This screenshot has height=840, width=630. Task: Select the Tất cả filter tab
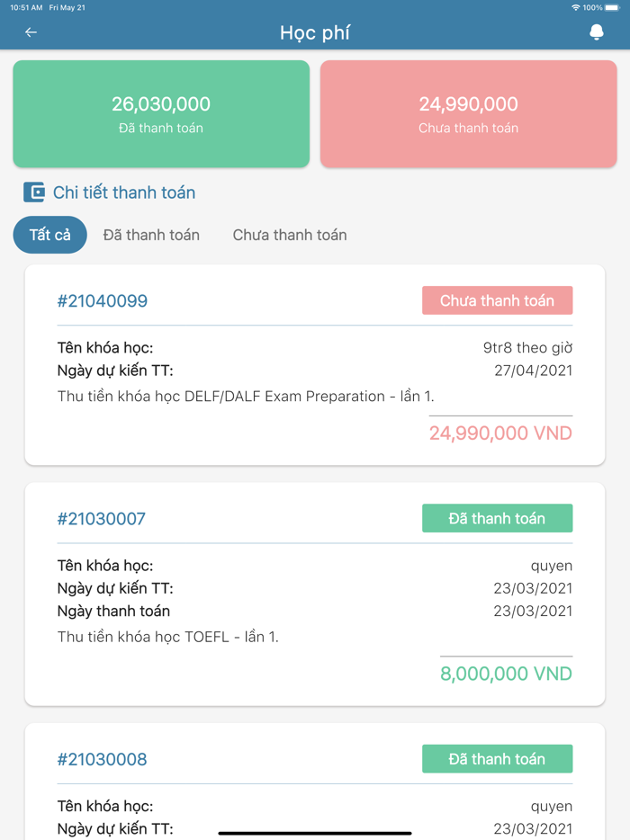pyautogui.click(x=50, y=235)
